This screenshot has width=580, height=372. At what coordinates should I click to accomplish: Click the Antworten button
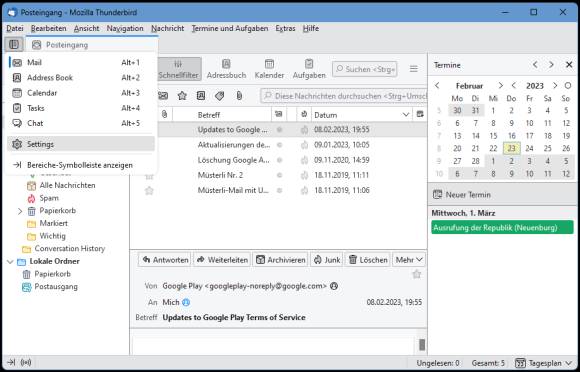point(165,260)
